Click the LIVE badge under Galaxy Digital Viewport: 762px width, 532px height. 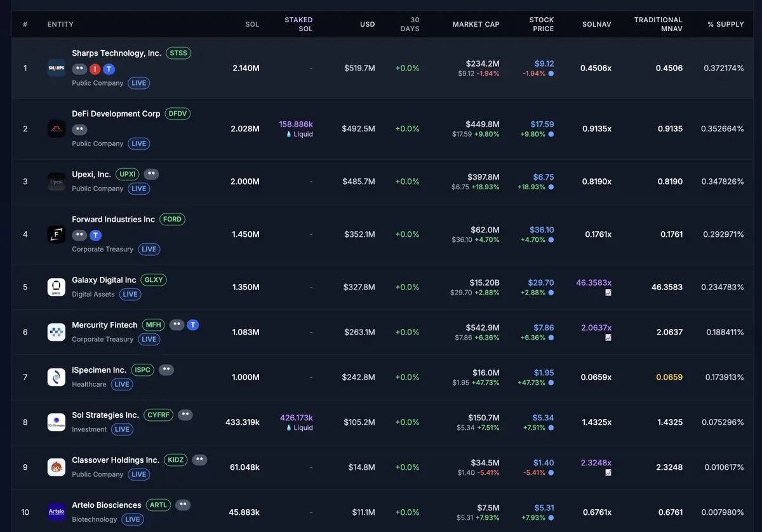[x=130, y=295]
